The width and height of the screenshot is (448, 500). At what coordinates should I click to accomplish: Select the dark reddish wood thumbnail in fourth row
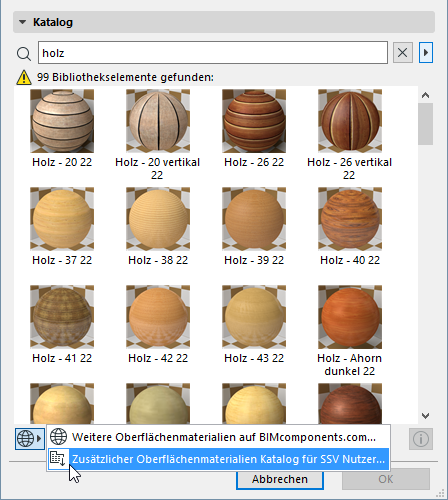click(350, 403)
